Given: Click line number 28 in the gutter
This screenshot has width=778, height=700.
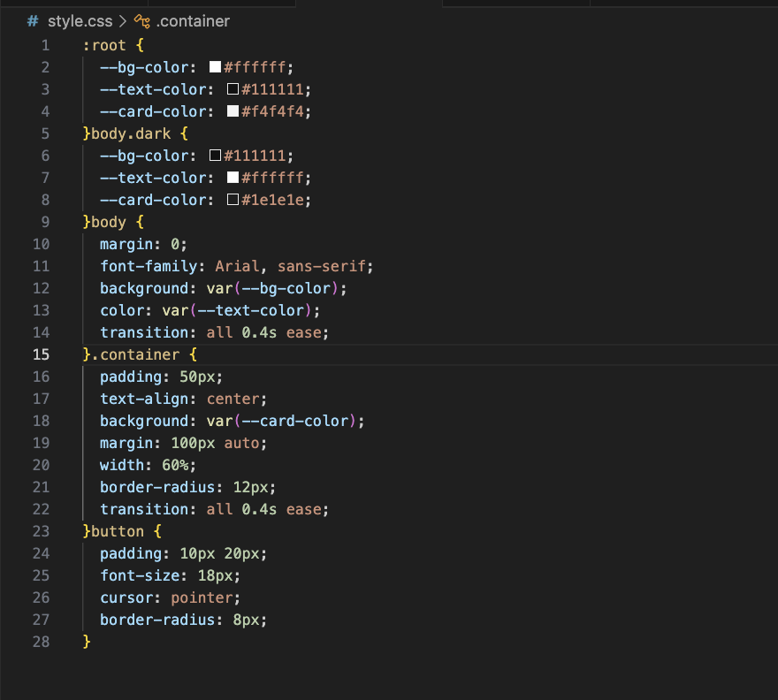Looking at the screenshot, I should coord(41,642).
